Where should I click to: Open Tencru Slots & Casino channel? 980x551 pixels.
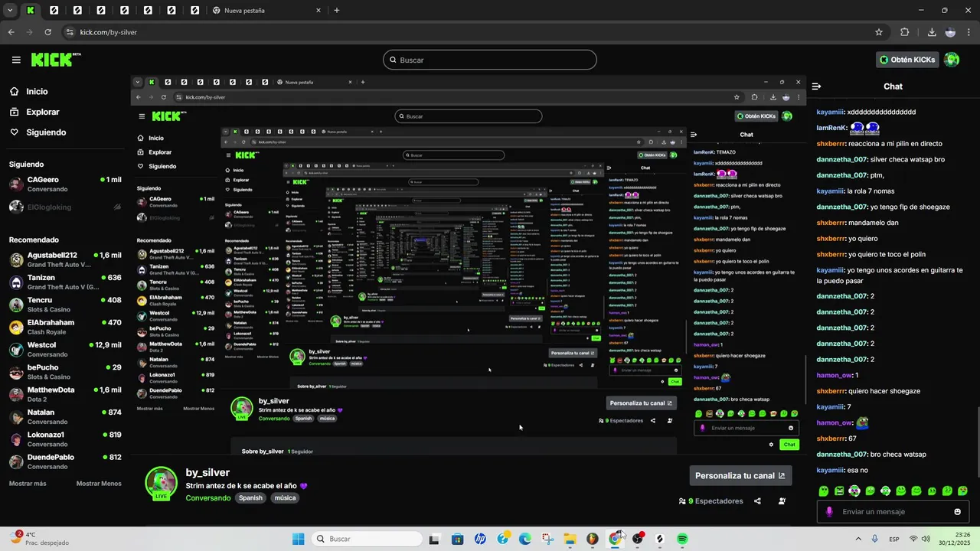pyautogui.click(x=64, y=304)
